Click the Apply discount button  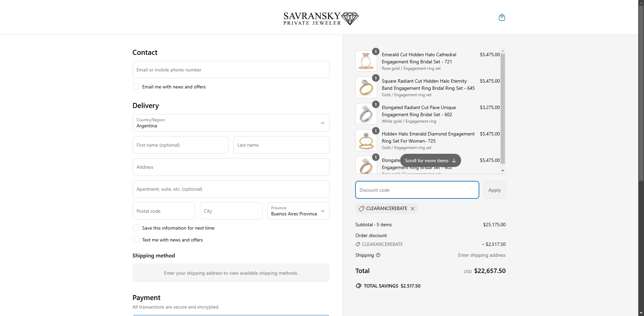click(x=495, y=190)
